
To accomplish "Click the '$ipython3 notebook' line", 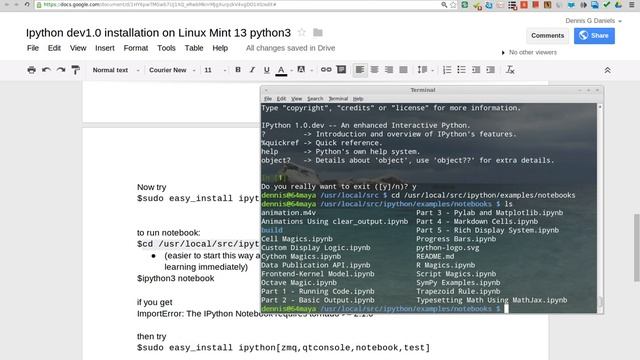I will tap(176, 278).
